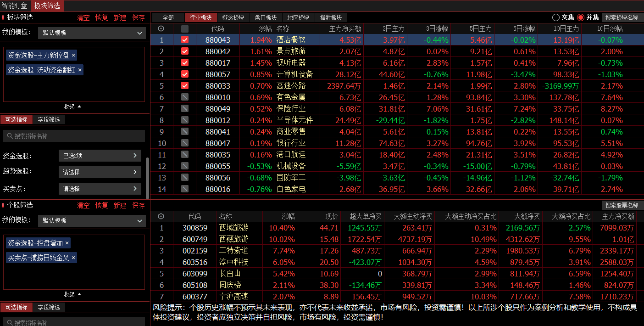The height and width of the screenshot is (326, 644).
Task: Sort stock table by 超大单净买 column
Action: point(365,216)
